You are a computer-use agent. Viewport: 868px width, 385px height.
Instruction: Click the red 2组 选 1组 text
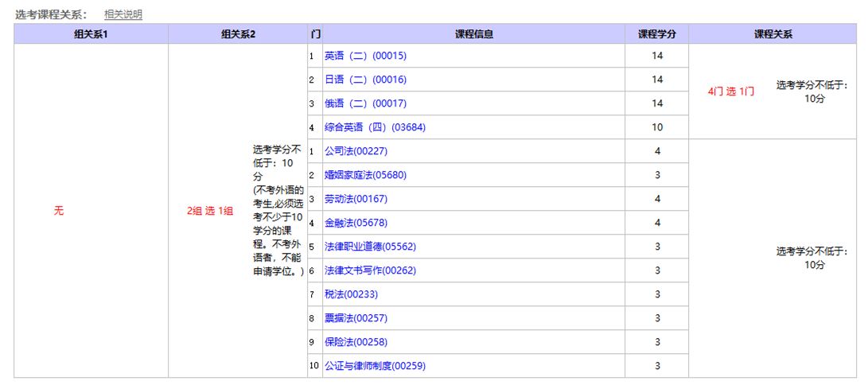[x=210, y=211]
